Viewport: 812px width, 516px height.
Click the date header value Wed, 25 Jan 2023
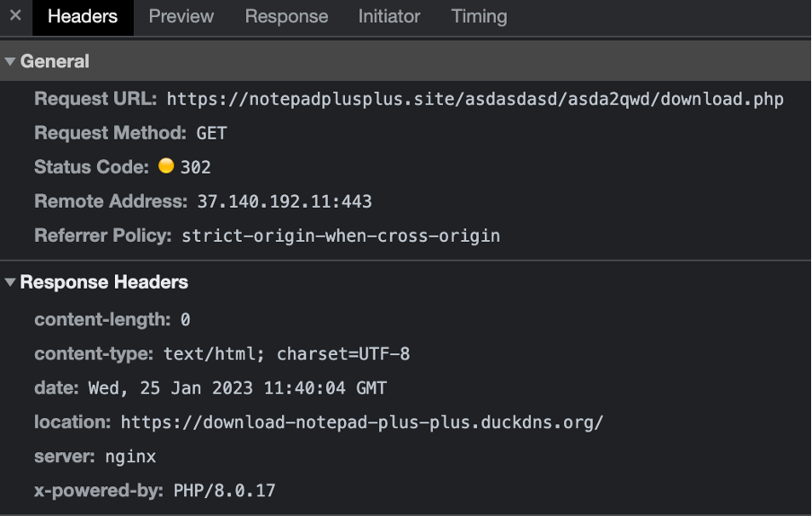pyautogui.click(x=237, y=388)
